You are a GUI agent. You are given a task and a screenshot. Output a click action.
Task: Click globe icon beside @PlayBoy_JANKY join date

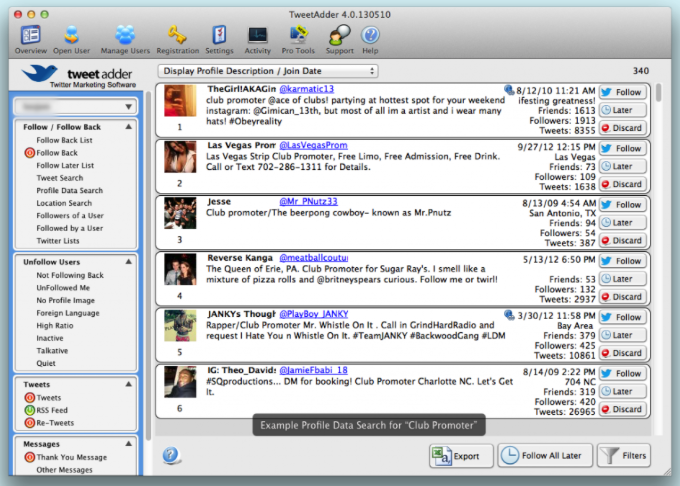coord(509,315)
